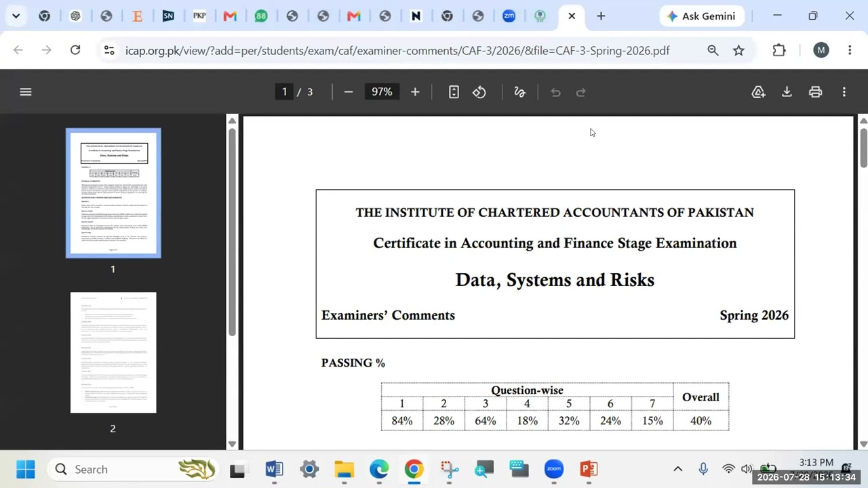This screenshot has height=488, width=868.
Task: Bookmark this page with the star
Action: 738,50
